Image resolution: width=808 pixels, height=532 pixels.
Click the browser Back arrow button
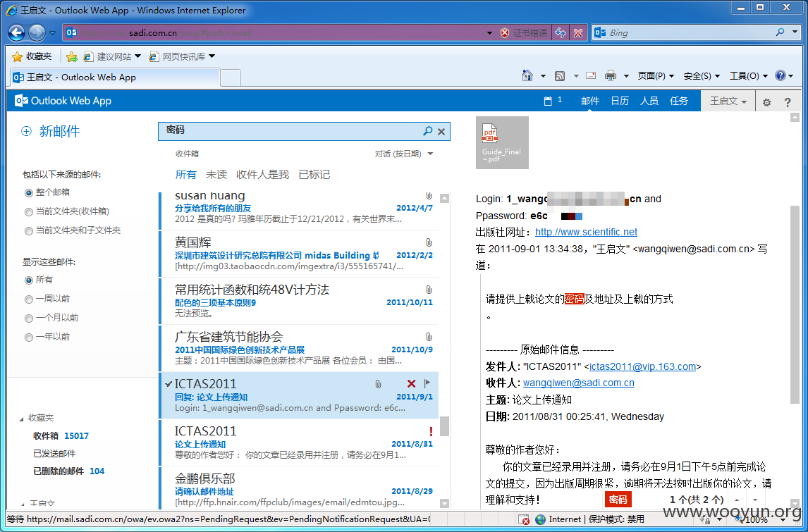click(x=16, y=33)
